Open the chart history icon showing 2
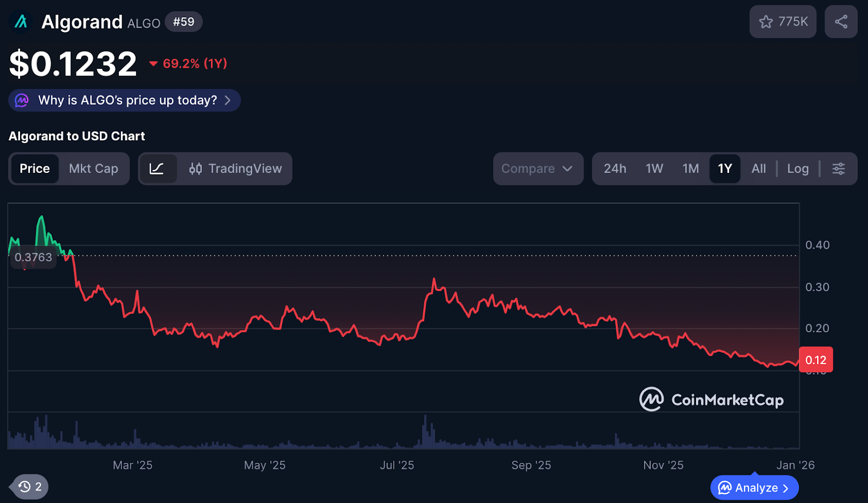 click(28, 487)
